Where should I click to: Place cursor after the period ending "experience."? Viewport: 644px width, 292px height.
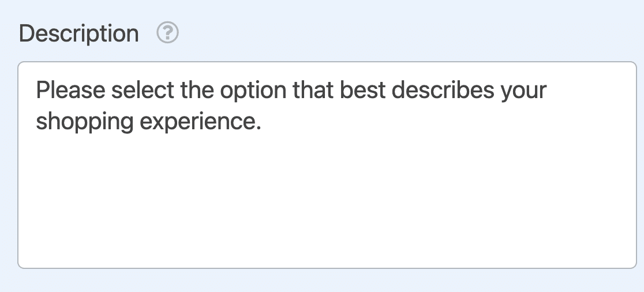click(263, 122)
